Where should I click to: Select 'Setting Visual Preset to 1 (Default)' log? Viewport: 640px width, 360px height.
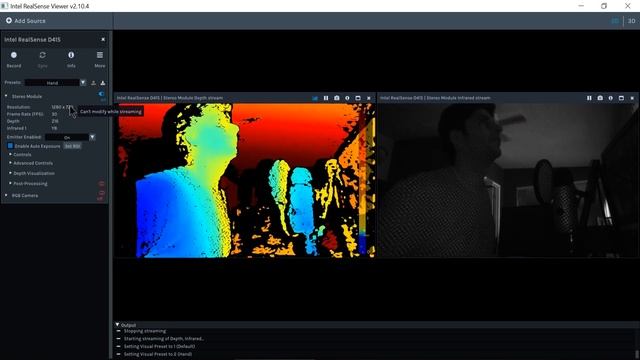(x=159, y=347)
